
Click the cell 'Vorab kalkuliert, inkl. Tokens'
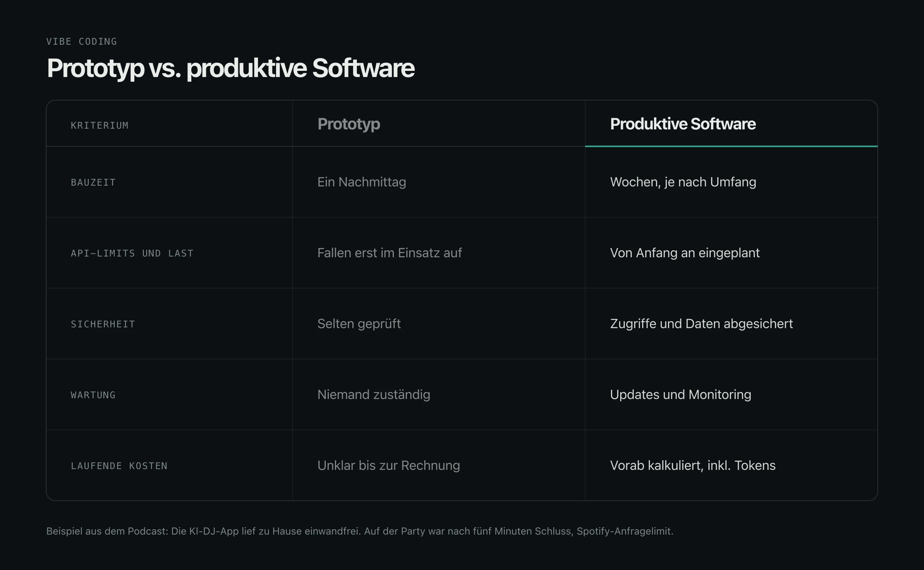tap(693, 465)
